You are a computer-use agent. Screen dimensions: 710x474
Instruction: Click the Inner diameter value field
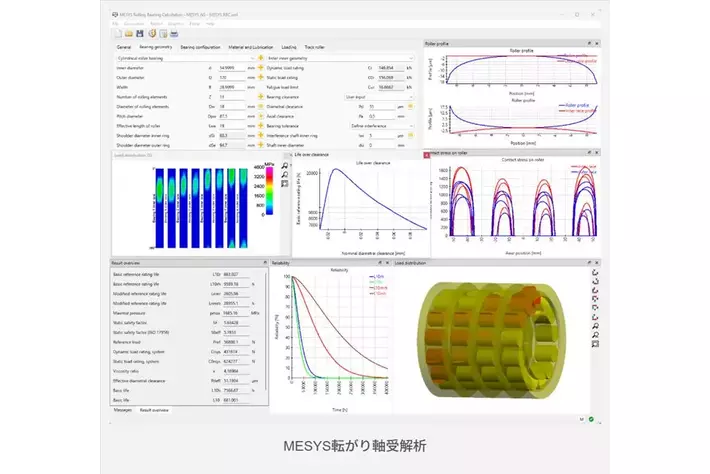(232, 68)
